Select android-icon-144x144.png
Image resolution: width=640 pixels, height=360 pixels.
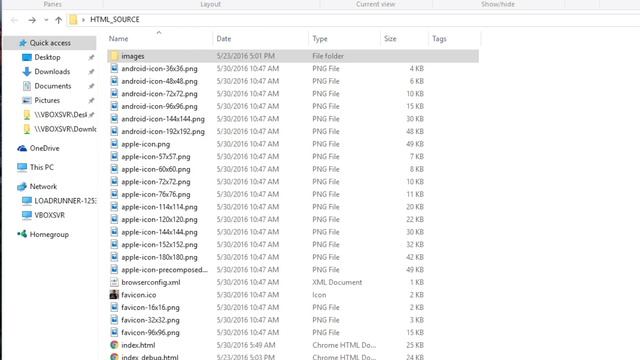[163, 119]
